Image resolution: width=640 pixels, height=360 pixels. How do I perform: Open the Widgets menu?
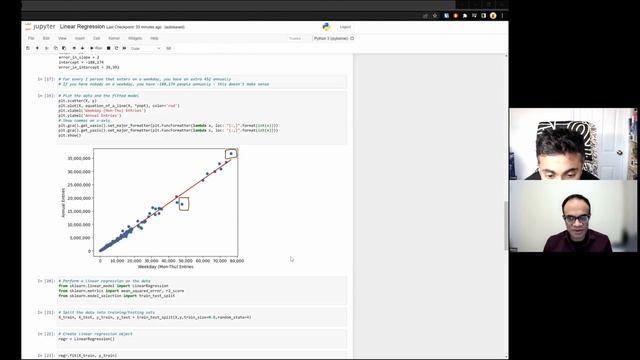[135, 38]
